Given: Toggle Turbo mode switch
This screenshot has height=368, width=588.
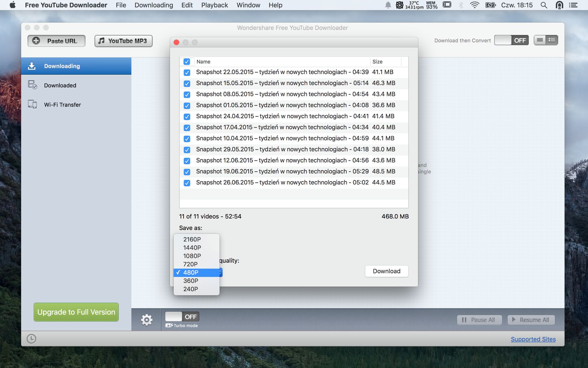Looking at the screenshot, I should click(x=182, y=317).
